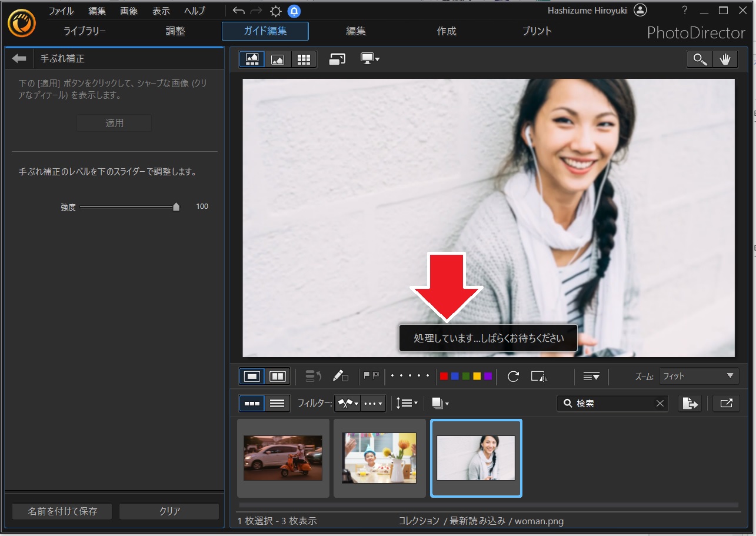Image resolution: width=756 pixels, height=536 pixels.
Task: Select the child with flowers thumbnail
Action: [379, 458]
